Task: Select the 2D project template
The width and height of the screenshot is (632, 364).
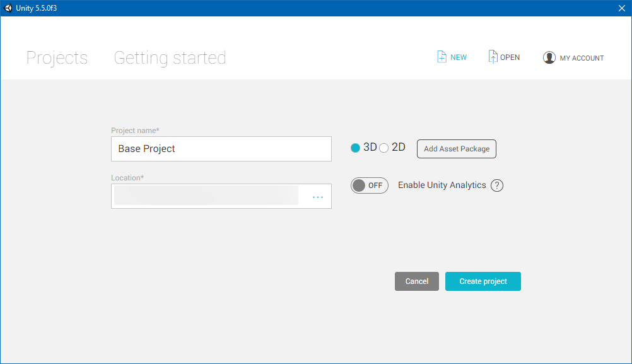Action: 384,147
